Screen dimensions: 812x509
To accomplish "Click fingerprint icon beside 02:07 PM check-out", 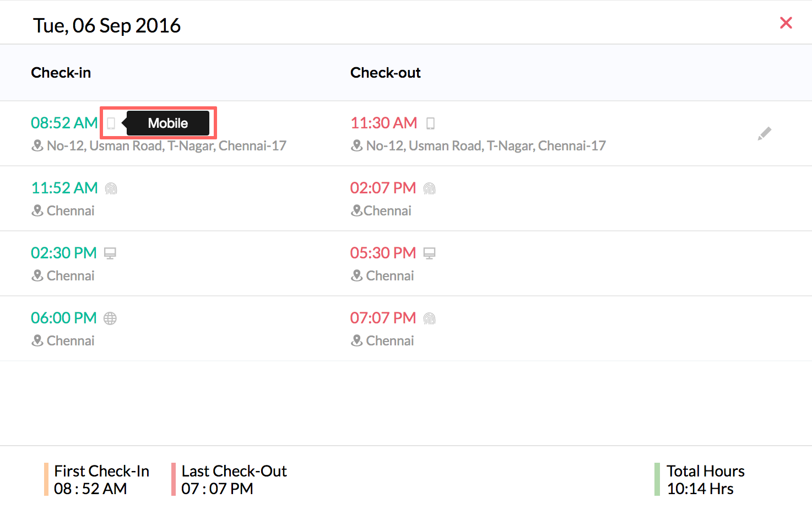I will tap(429, 189).
